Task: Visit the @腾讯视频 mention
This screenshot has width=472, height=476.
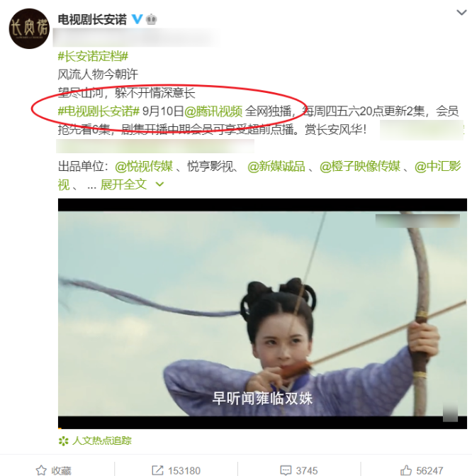Action: 213,111
